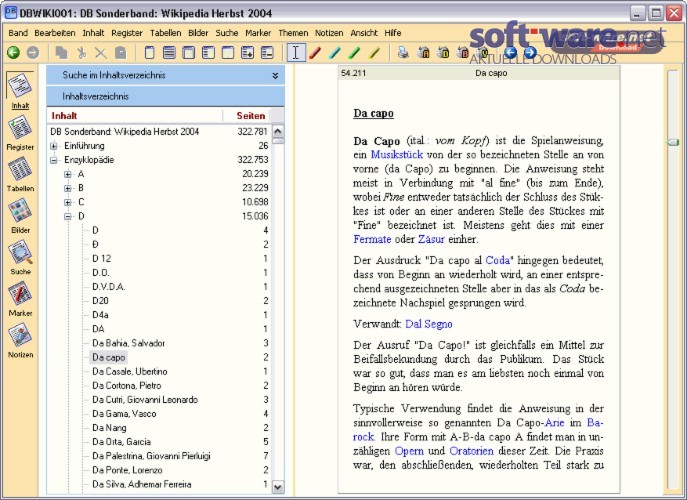Screen dimensions: 687x500
Task: Follow the Zäsur link
Action: (x=431, y=239)
